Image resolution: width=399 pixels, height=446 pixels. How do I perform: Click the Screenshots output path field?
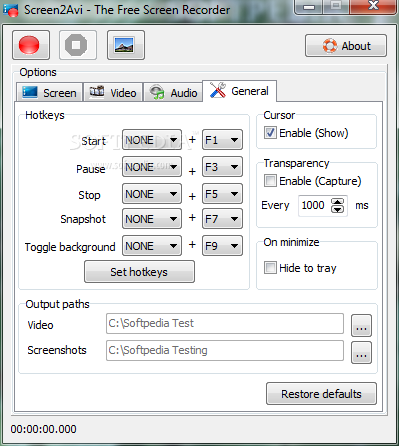225,350
